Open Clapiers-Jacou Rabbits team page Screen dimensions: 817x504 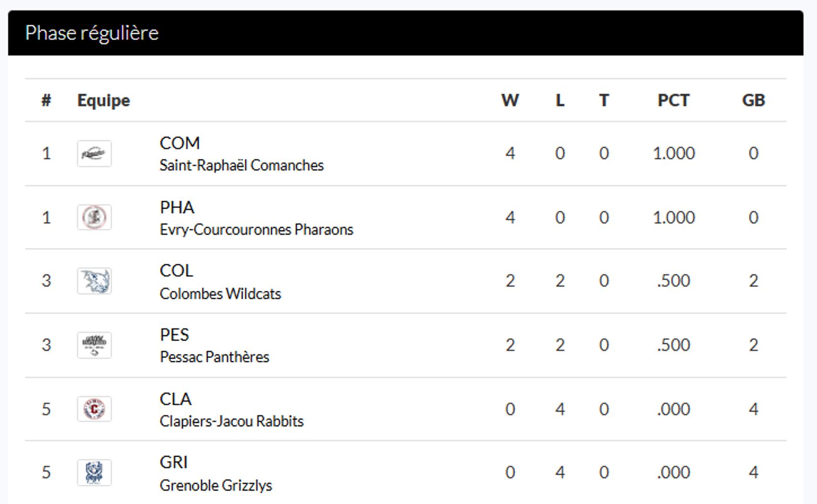coord(231,421)
